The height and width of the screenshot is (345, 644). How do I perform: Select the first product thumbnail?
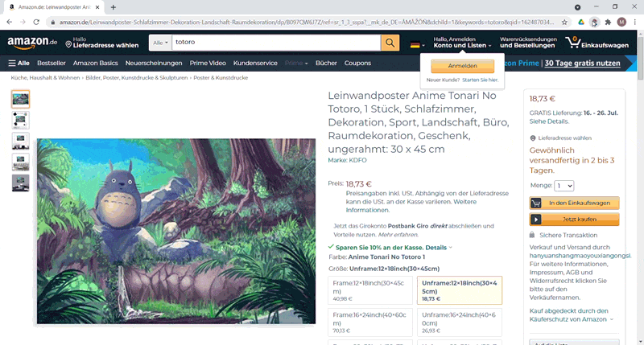coord(21,99)
